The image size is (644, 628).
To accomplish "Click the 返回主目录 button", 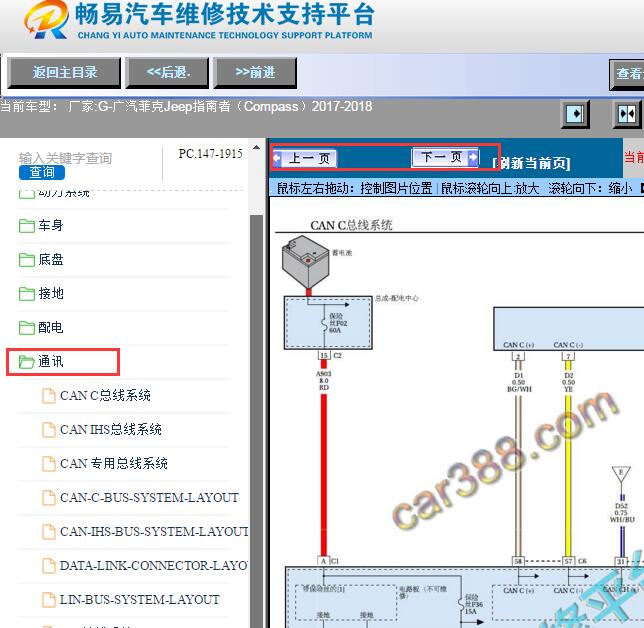I will [x=64, y=73].
